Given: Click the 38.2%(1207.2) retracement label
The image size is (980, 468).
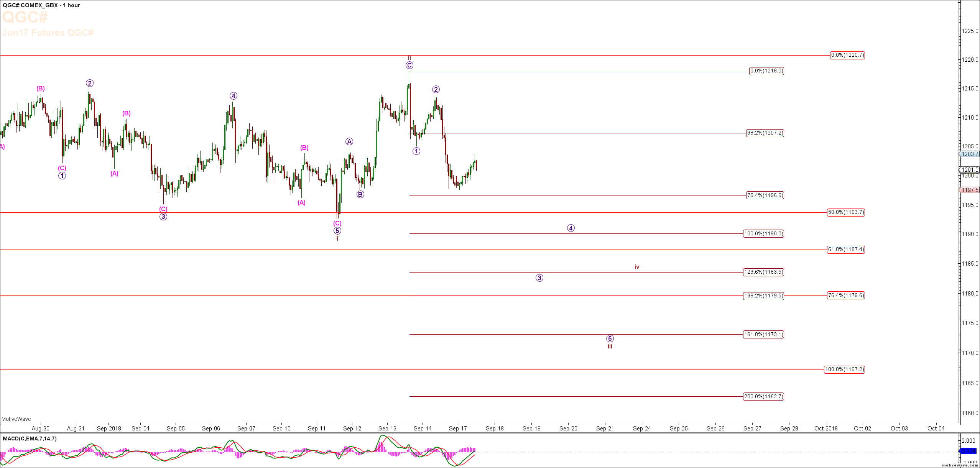Looking at the screenshot, I should [x=765, y=133].
